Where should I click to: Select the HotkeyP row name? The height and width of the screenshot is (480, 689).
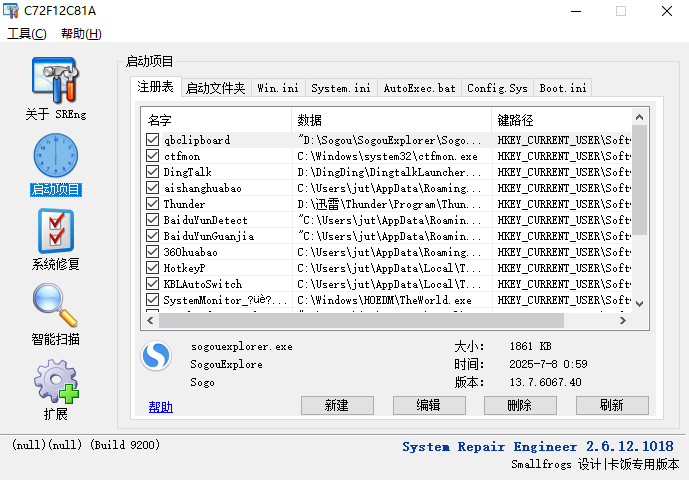coord(184,268)
